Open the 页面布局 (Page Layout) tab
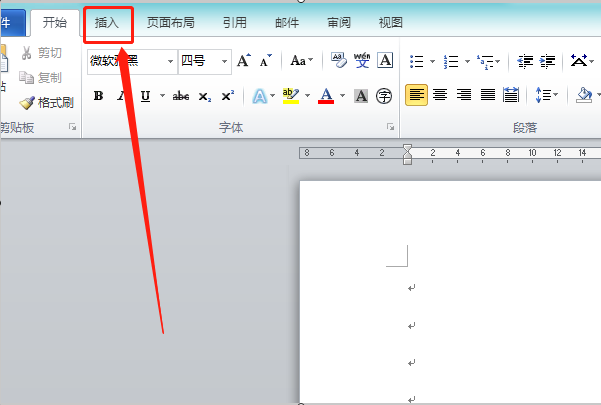This screenshot has height=405, width=601. tap(171, 23)
